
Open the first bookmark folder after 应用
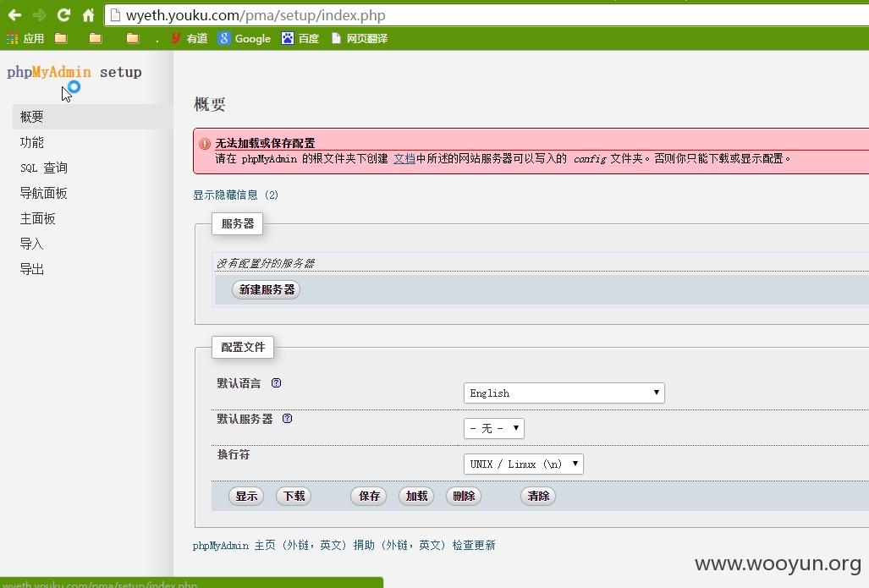[61, 38]
